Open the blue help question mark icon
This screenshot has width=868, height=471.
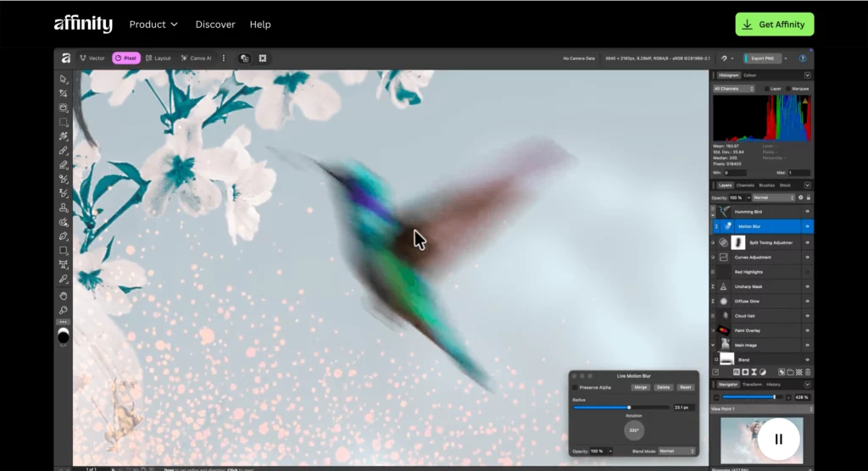[x=803, y=58]
